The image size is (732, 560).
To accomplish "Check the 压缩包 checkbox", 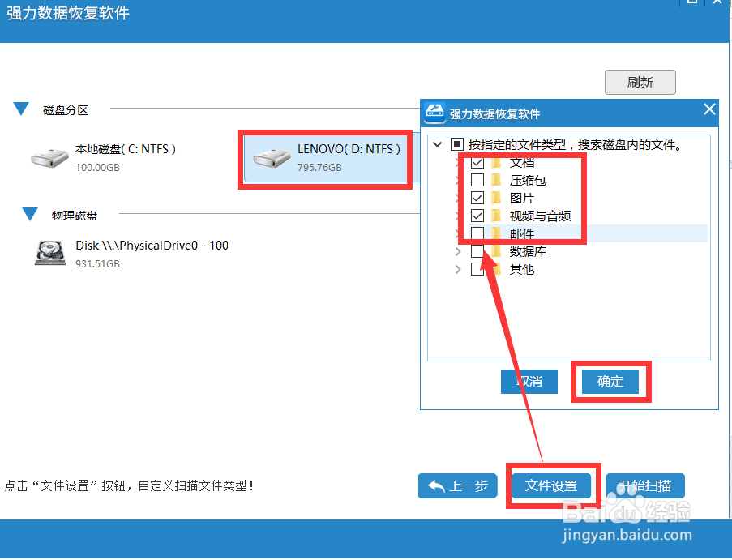I will click(x=477, y=180).
